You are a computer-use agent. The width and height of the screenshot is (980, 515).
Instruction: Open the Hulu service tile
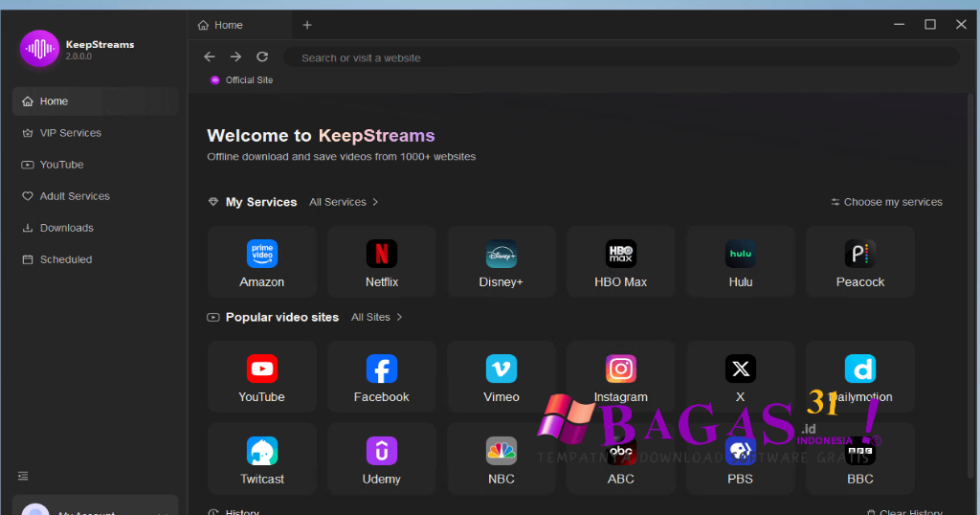(x=741, y=262)
